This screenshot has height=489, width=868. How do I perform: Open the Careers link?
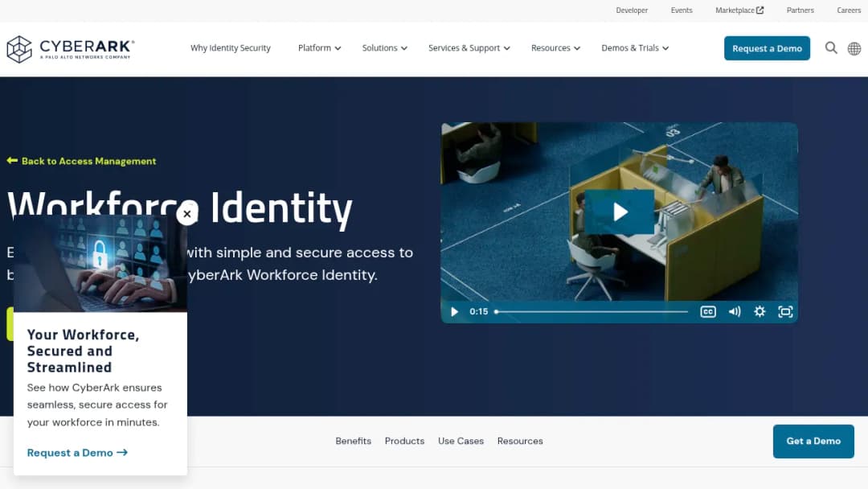(x=849, y=10)
